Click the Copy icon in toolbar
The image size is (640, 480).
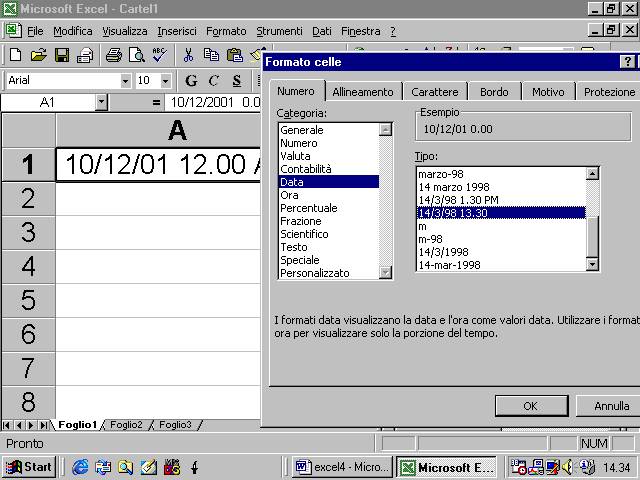[x=211, y=55]
